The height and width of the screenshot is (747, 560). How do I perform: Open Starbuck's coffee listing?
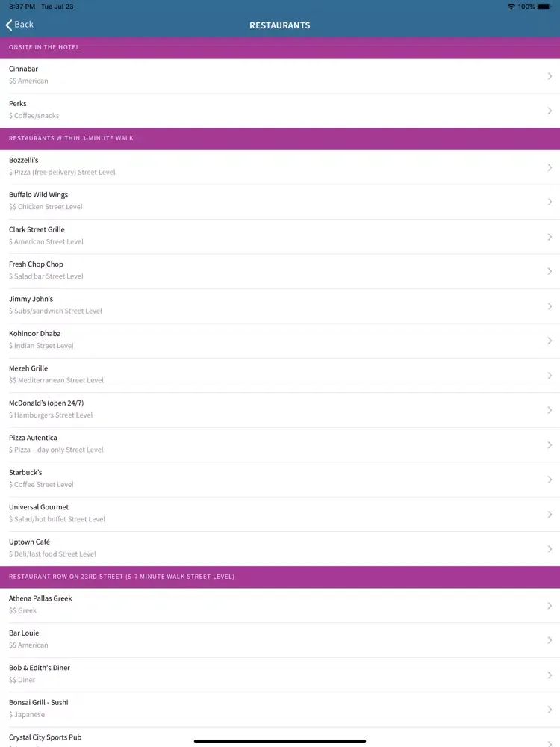[x=280, y=480]
